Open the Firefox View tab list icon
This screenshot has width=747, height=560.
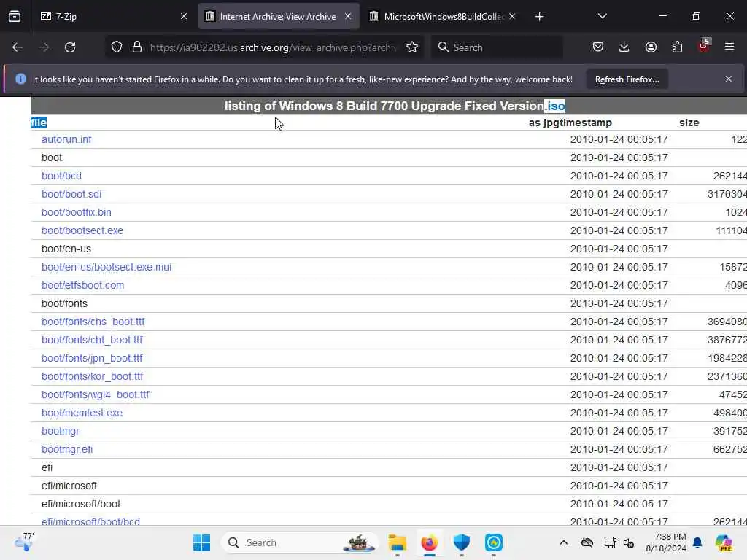(x=15, y=16)
